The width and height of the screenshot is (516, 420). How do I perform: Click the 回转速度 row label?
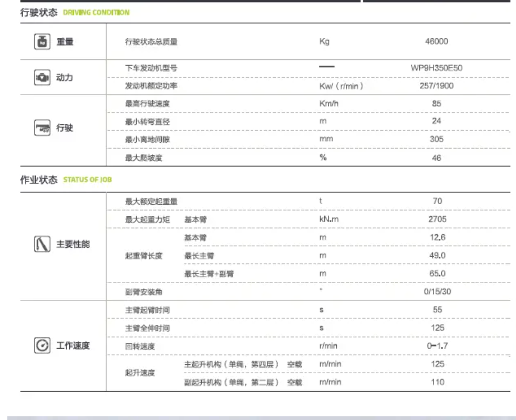click(140, 346)
